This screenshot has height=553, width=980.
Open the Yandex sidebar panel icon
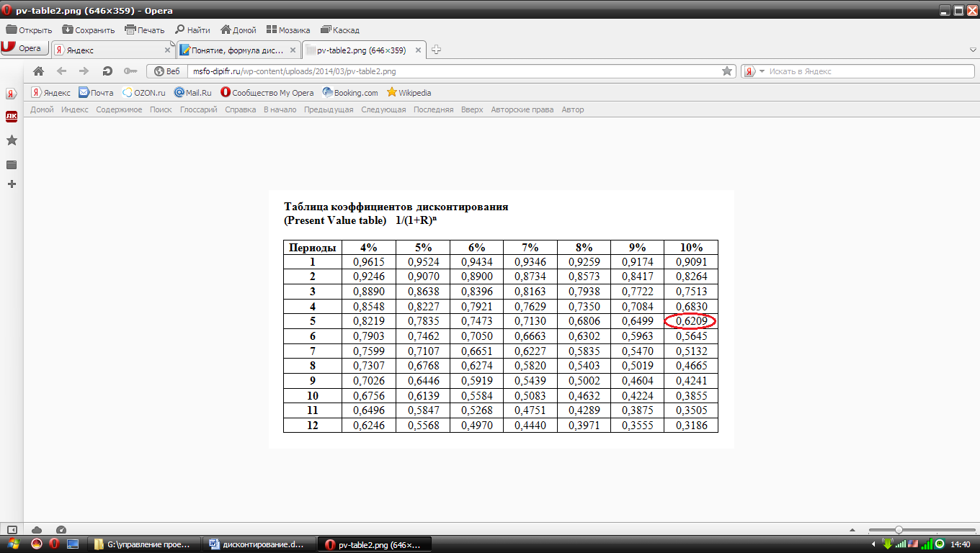tap(12, 94)
